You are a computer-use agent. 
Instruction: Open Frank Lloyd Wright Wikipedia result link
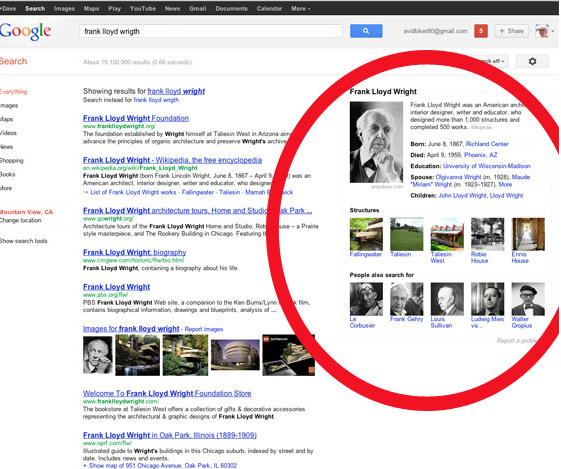(172, 160)
